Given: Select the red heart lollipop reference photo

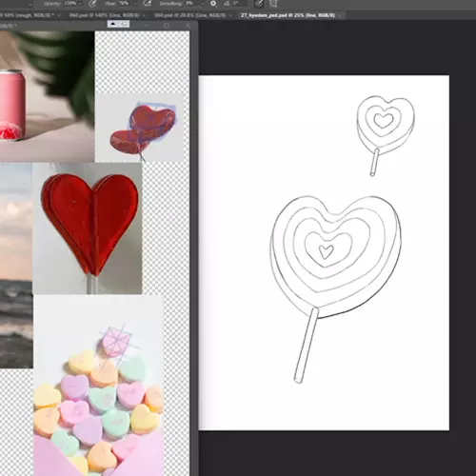Looking at the screenshot, I should pyautogui.click(x=88, y=228).
